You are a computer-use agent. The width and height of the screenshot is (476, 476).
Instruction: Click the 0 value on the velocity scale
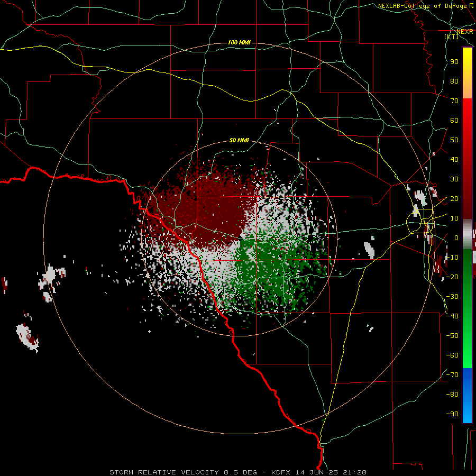[456, 237]
